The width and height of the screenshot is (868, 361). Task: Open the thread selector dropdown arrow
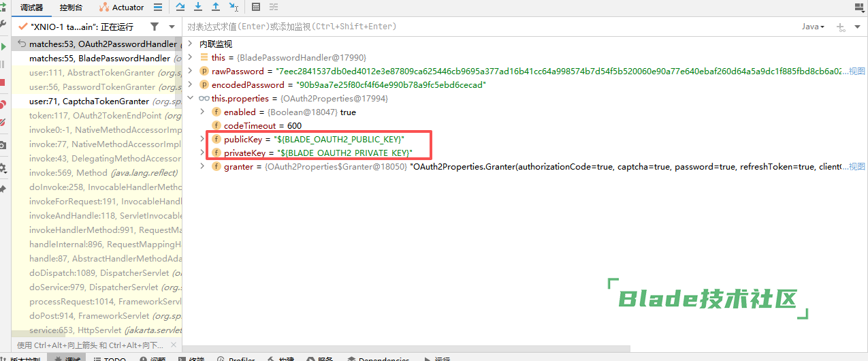coord(172,27)
